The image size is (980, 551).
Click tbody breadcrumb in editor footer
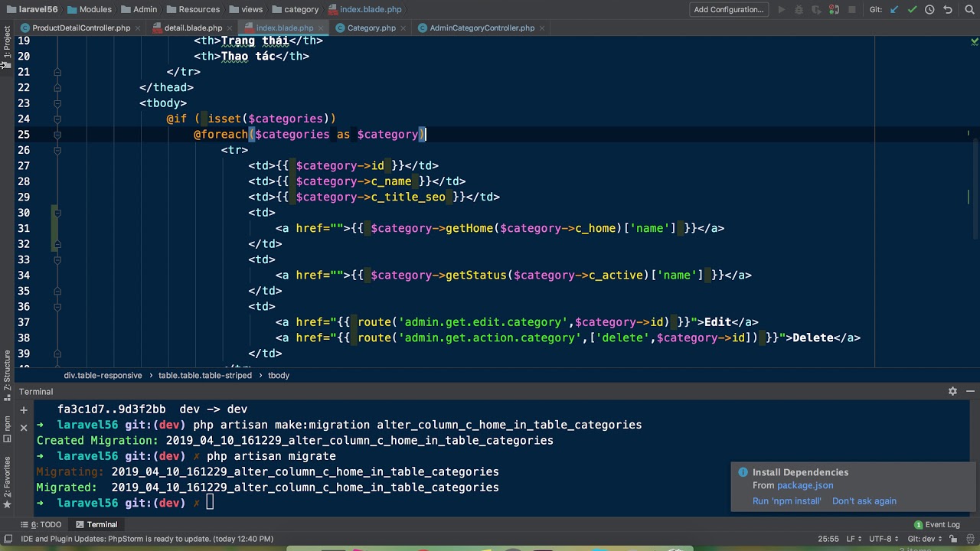coord(279,376)
